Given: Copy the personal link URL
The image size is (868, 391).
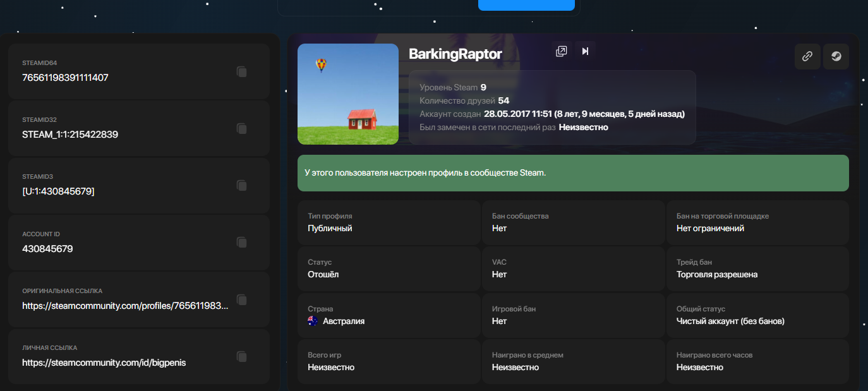Looking at the screenshot, I should 241,357.
